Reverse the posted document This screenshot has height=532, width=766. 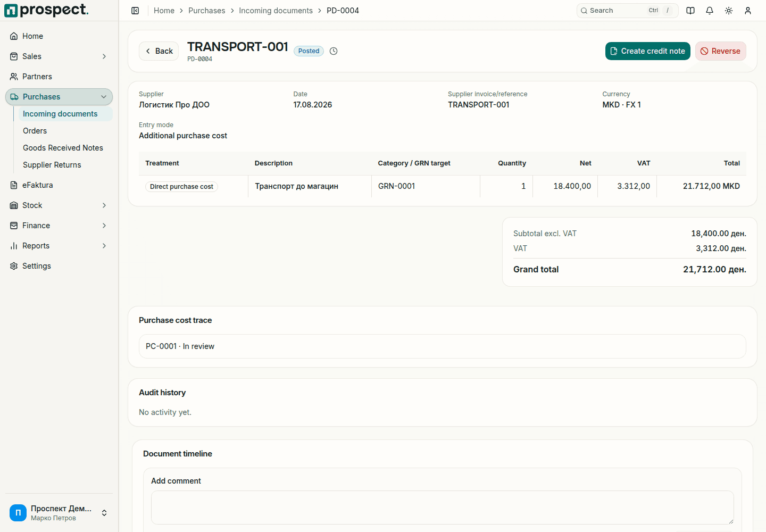coord(721,51)
